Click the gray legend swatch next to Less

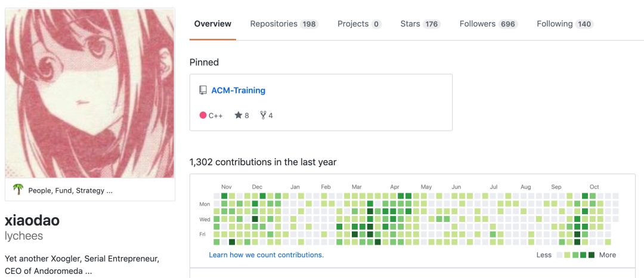click(559, 255)
